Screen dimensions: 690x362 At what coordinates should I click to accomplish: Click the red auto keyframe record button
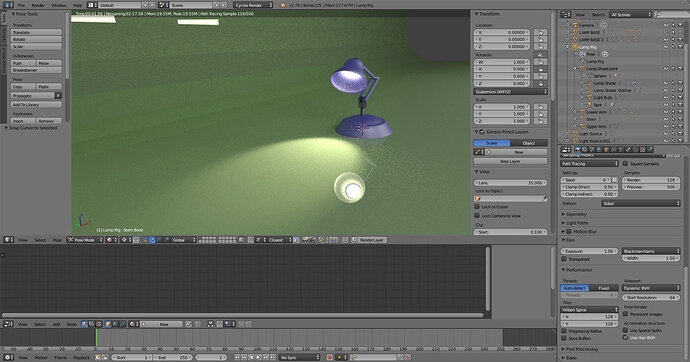329,358
